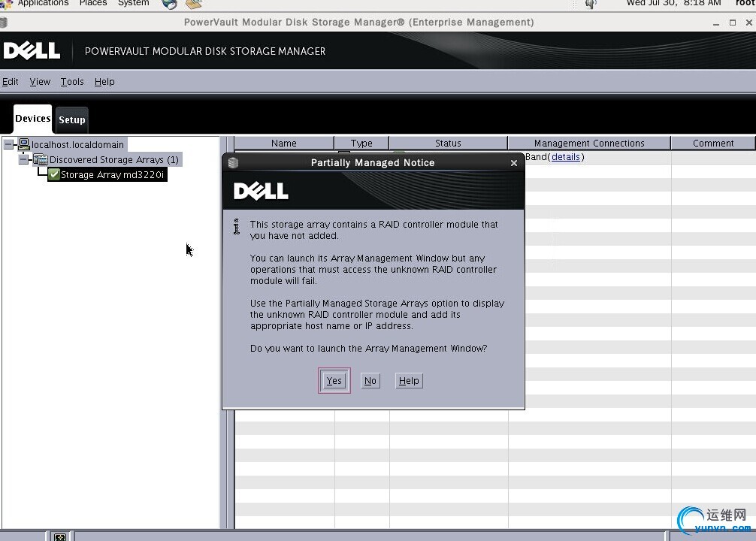The image size is (756, 541).
Task: Sort table by Name column header
Action: pyautogui.click(x=284, y=144)
